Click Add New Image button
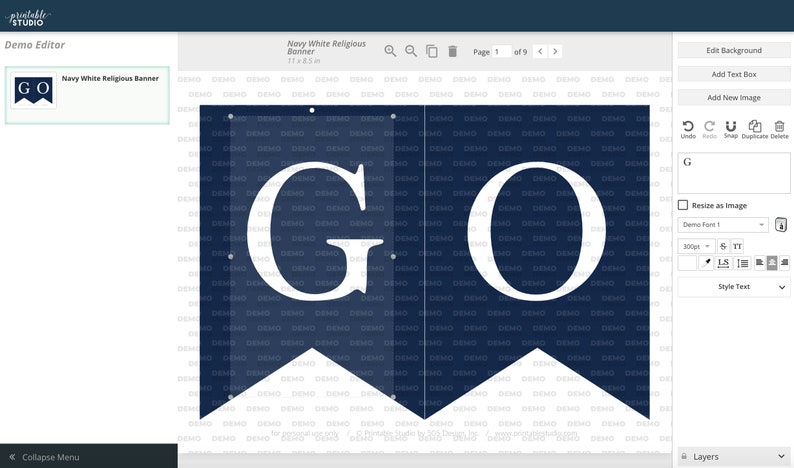The width and height of the screenshot is (794, 468). pos(734,97)
